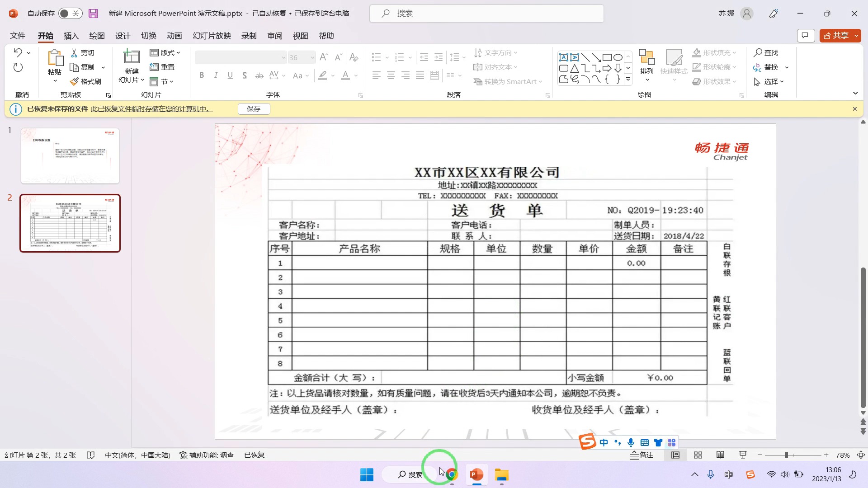The width and height of the screenshot is (868, 488).
Task: Open the Insert ribbon tab
Action: tap(71, 36)
